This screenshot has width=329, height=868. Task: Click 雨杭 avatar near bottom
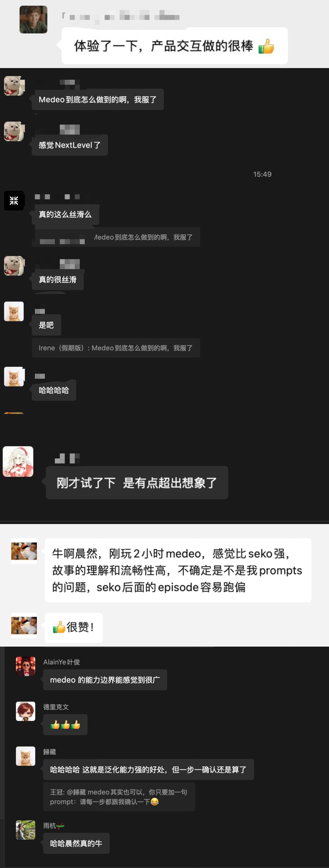pyautogui.click(x=25, y=830)
